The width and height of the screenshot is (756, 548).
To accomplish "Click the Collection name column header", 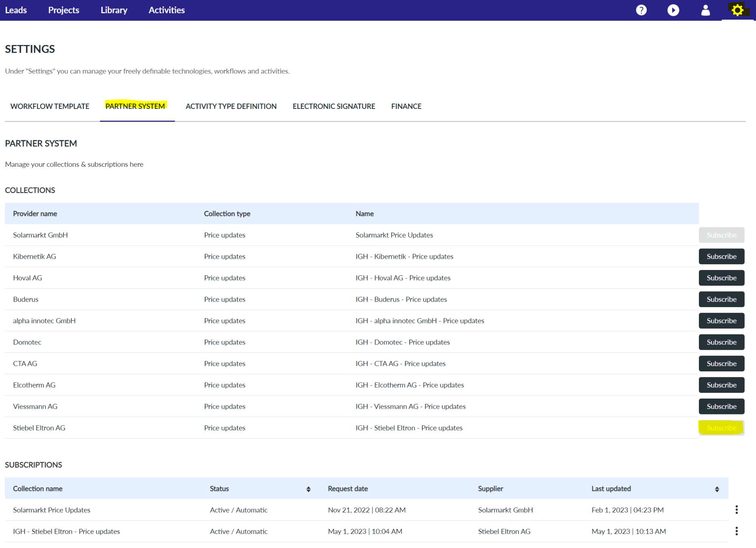I will (38, 489).
